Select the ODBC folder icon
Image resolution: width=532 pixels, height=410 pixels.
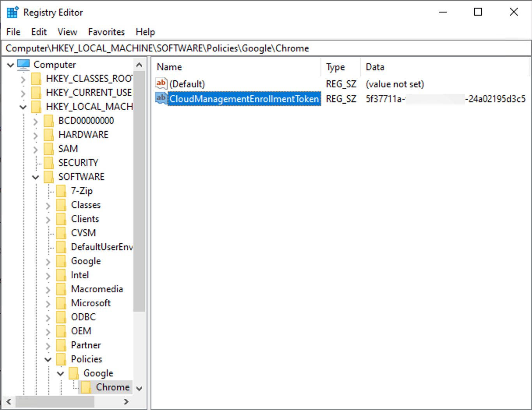(x=61, y=317)
